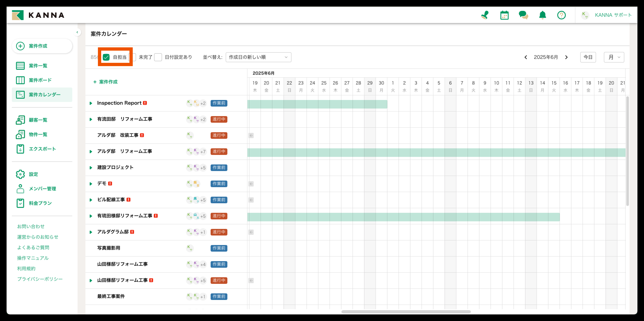This screenshot has width=644, height=321.
Task: Open the 作成日の新しい順 sort dropdown
Action: (258, 57)
